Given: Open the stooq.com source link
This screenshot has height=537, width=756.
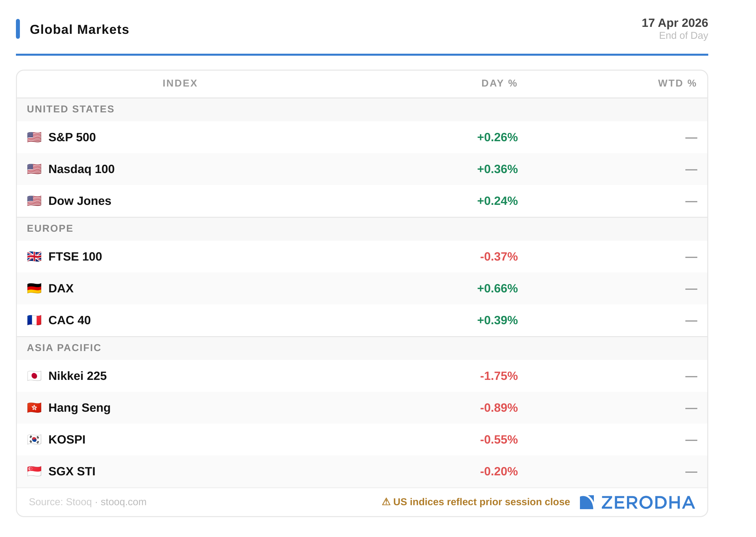Looking at the screenshot, I should pos(123,502).
